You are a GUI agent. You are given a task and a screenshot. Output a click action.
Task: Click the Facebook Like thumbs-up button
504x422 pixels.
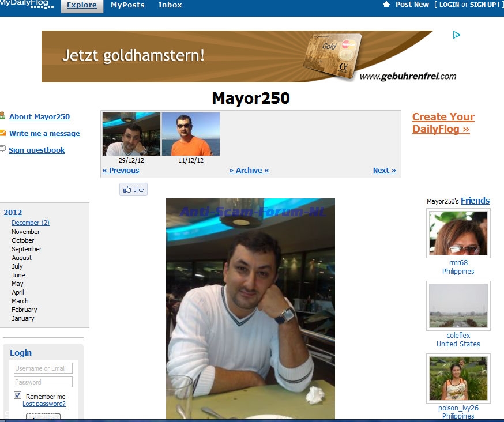pyautogui.click(x=133, y=190)
